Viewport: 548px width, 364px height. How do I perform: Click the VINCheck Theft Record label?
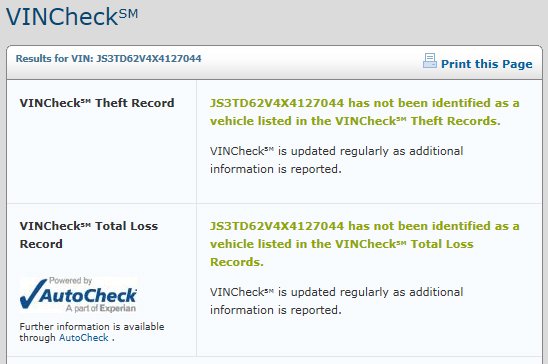click(x=97, y=103)
